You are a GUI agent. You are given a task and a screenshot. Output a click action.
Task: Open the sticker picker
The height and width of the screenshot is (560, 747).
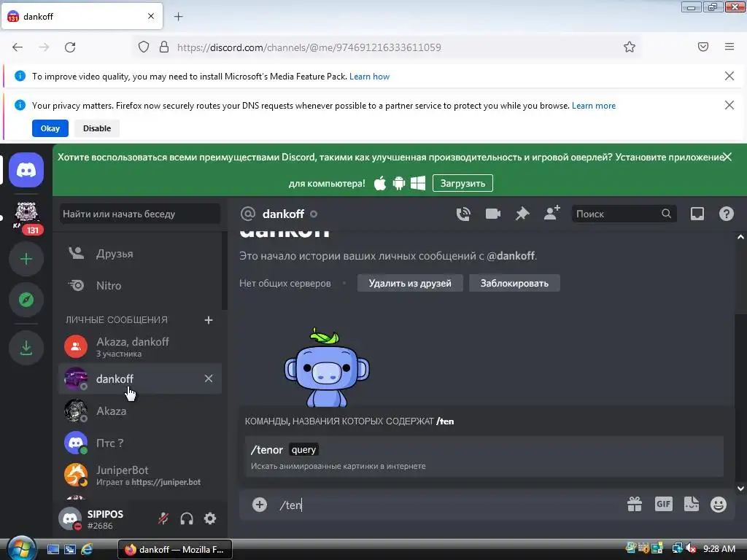click(692, 504)
